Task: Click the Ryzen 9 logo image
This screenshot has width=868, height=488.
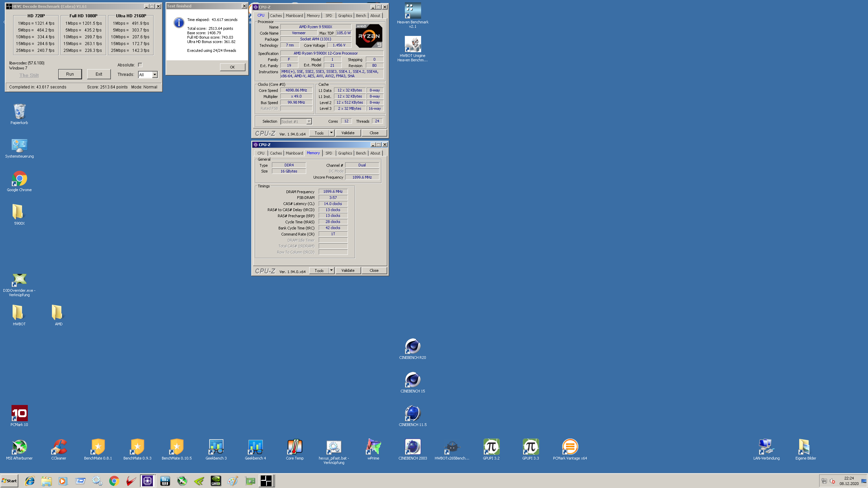Action: (x=369, y=36)
